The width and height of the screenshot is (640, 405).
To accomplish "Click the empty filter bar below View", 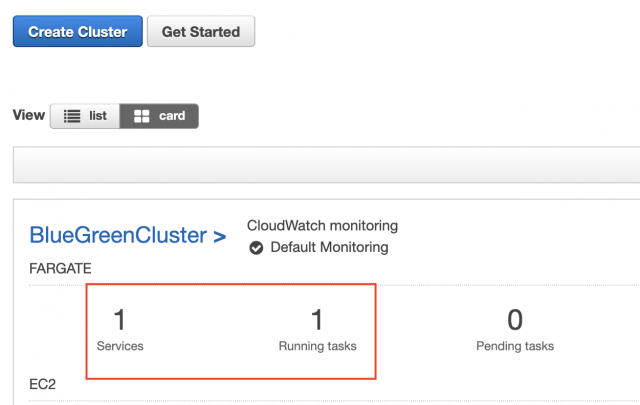I will (326, 164).
